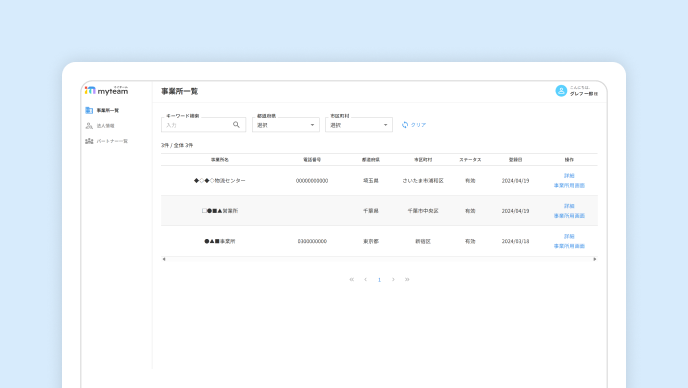Open 法人情報 in the sidebar

100,126
